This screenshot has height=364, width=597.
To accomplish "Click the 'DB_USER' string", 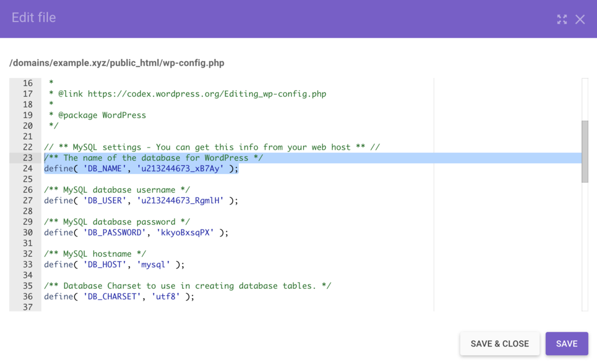I will [105, 200].
